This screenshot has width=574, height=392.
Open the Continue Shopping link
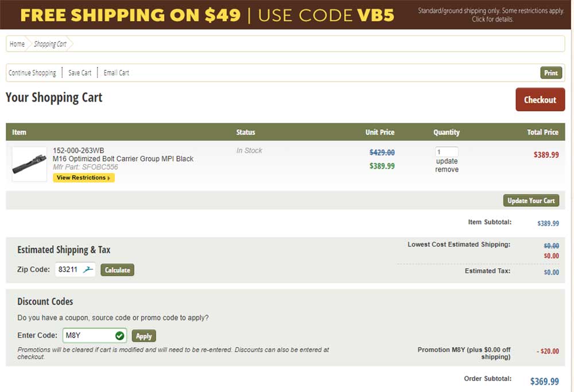[x=32, y=73]
